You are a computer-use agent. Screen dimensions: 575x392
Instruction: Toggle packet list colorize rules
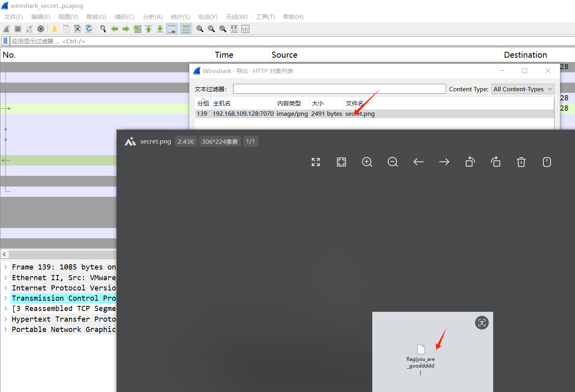point(186,29)
